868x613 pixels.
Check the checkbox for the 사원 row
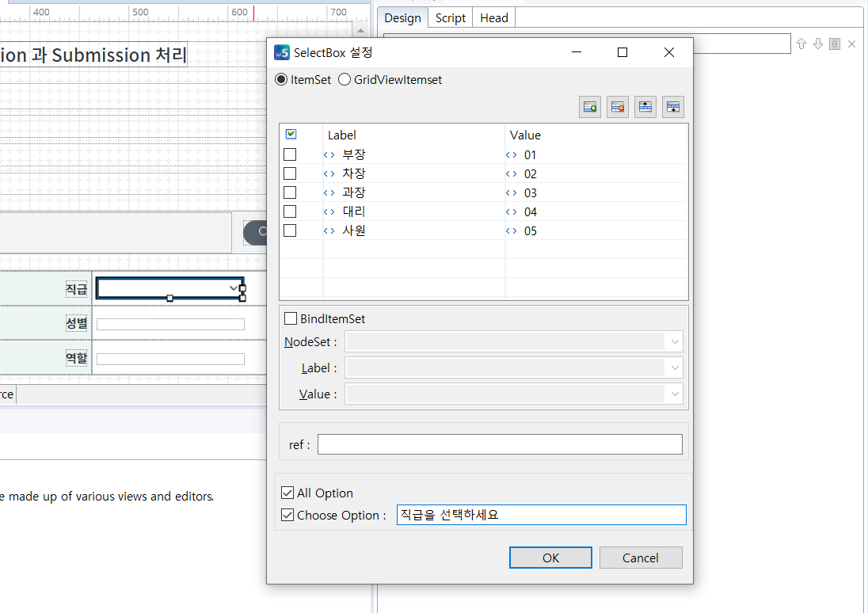290,230
